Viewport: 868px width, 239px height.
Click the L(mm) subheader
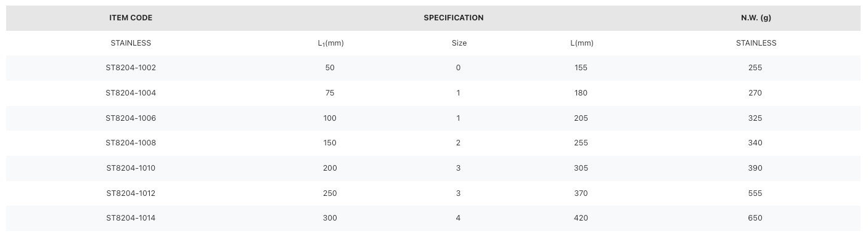(581, 43)
